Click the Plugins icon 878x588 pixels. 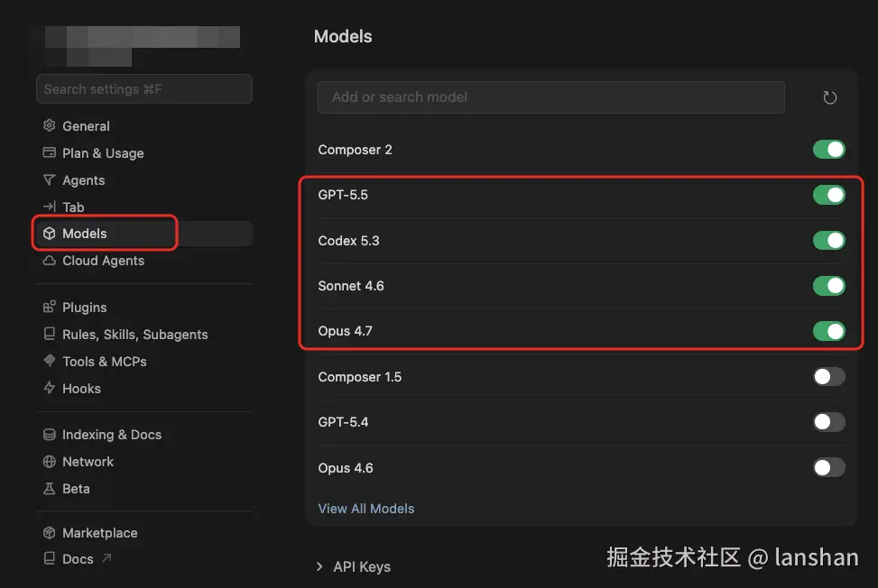[50, 307]
